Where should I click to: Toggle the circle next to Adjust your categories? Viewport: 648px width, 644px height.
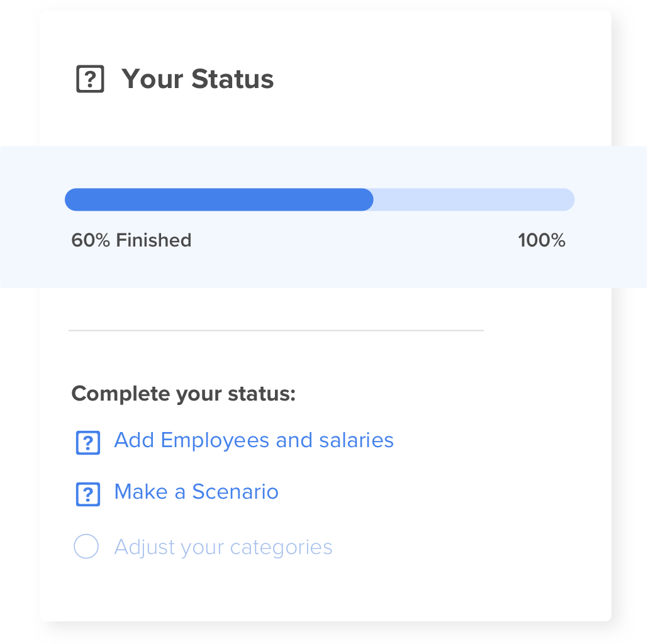pyautogui.click(x=86, y=547)
